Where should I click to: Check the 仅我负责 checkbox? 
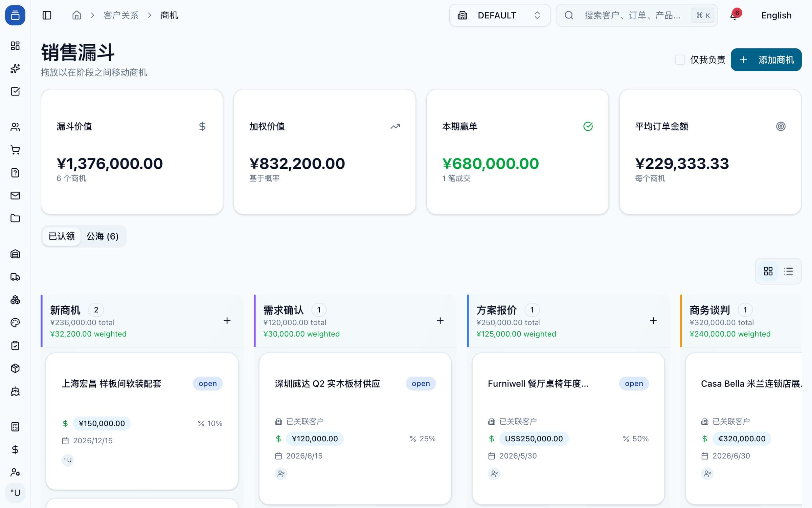(680, 60)
